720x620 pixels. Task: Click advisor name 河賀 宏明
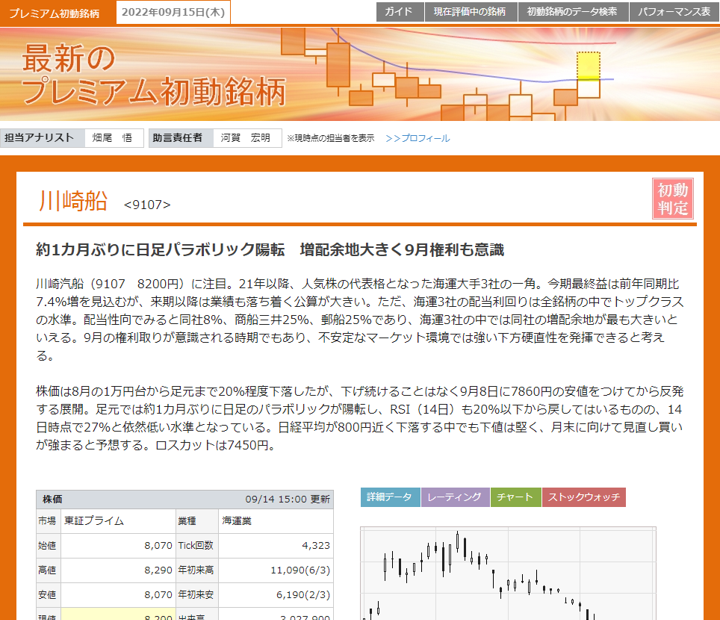pyautogui.click(x=246, y=138)
